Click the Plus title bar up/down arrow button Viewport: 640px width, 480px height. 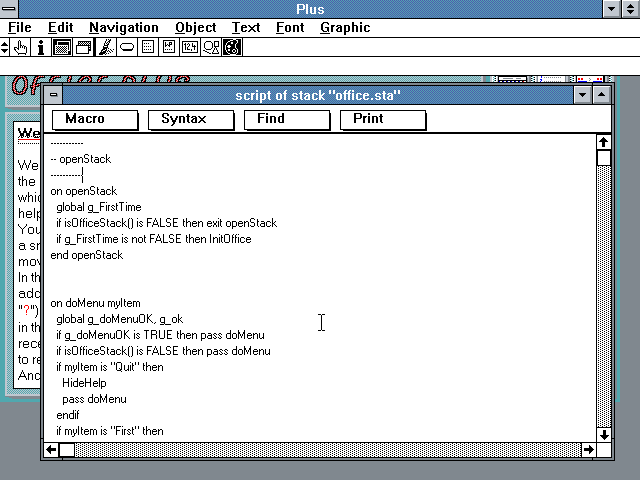(x=631, y=9)
